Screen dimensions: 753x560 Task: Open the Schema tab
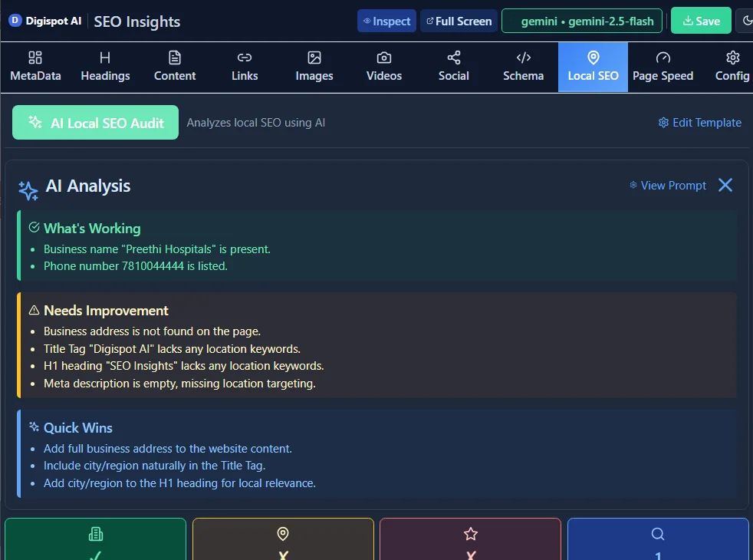pos(523,67)
